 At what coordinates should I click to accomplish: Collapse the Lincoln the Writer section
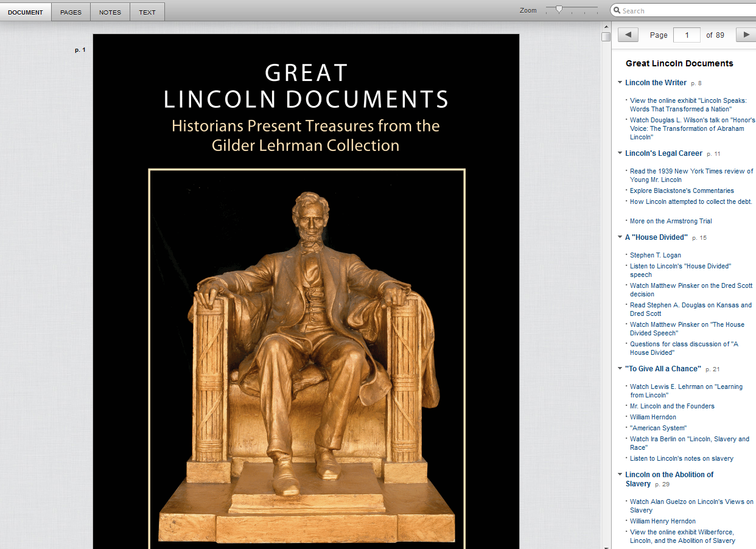[620, 83]
